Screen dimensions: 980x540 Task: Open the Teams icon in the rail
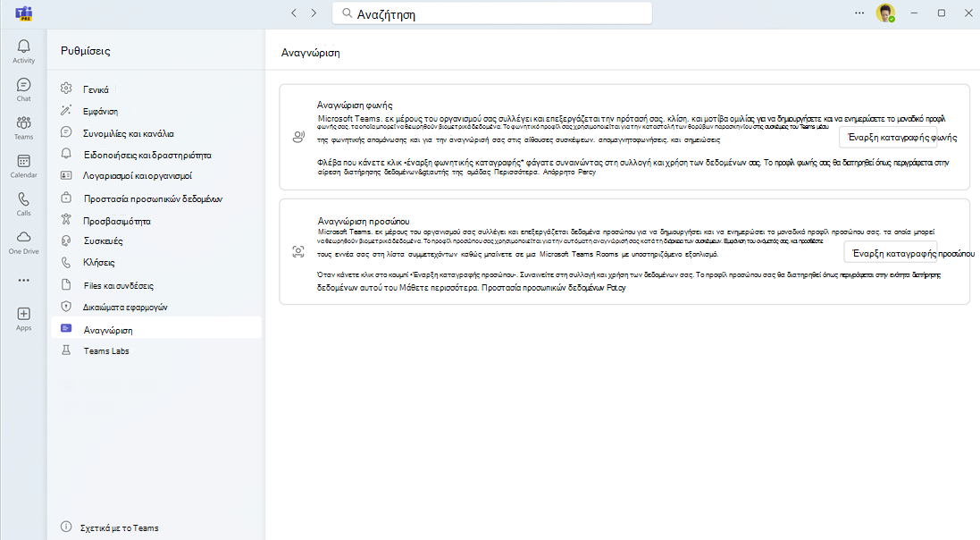[x=24, y=128]
